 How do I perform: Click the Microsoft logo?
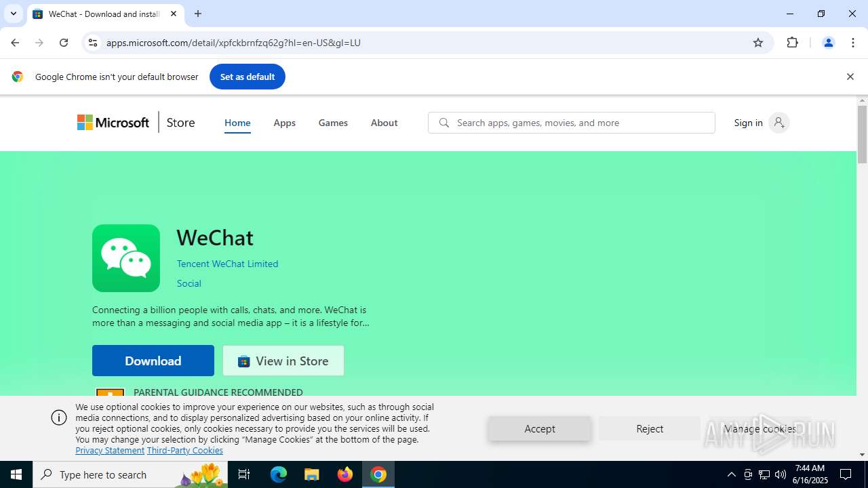click(113, 123)
